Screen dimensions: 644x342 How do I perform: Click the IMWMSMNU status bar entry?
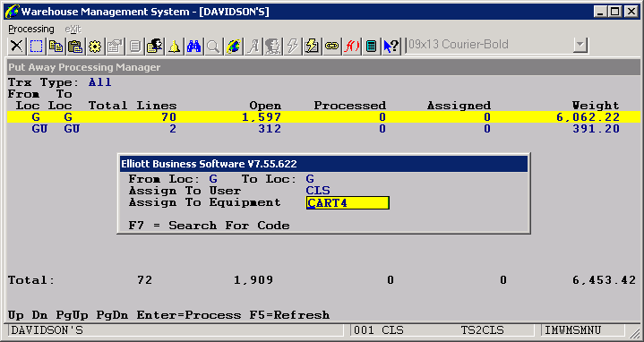(x=573, y=330)
